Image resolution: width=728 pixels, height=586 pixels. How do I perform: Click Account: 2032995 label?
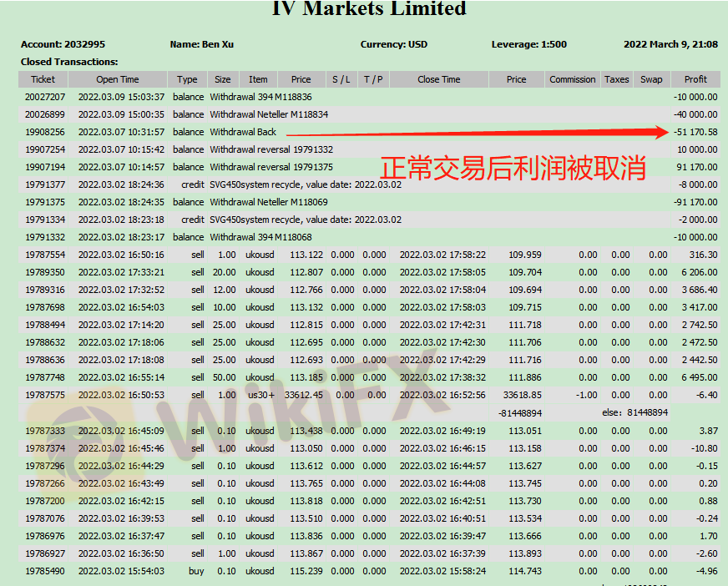pyautogui.click(x=63, y=44)
